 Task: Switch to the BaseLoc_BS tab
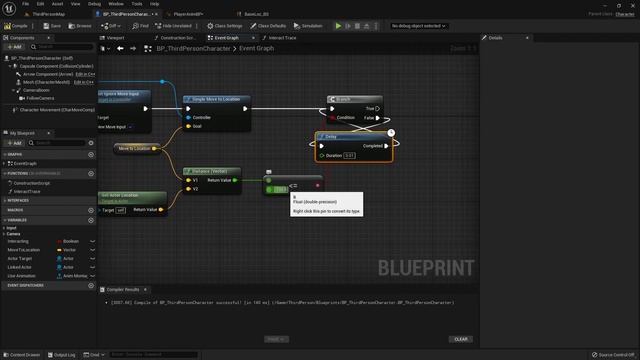point(256,14)
